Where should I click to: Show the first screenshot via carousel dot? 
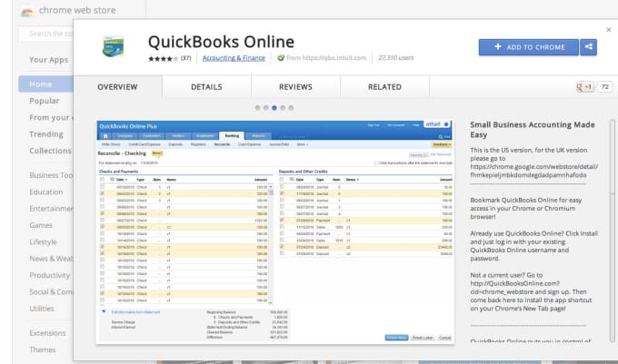click(257, 108)
